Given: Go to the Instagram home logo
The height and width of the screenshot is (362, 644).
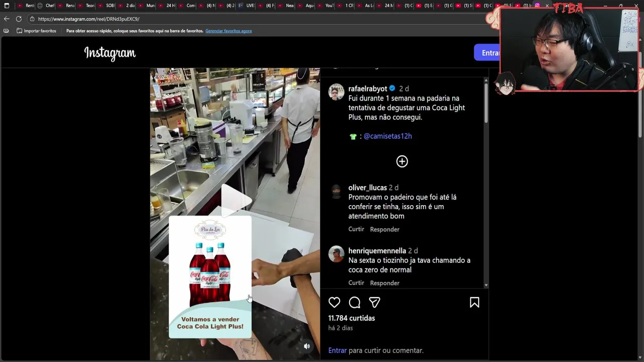Looking at the screenshot, I should click(110, 53).
